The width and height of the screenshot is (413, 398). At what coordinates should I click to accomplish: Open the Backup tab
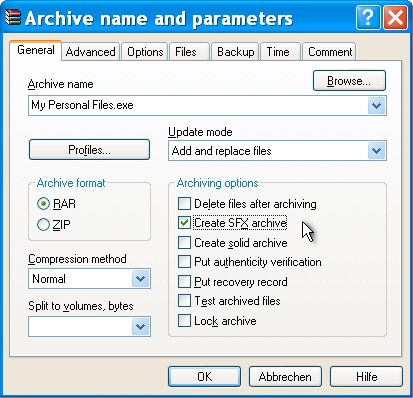235,52
